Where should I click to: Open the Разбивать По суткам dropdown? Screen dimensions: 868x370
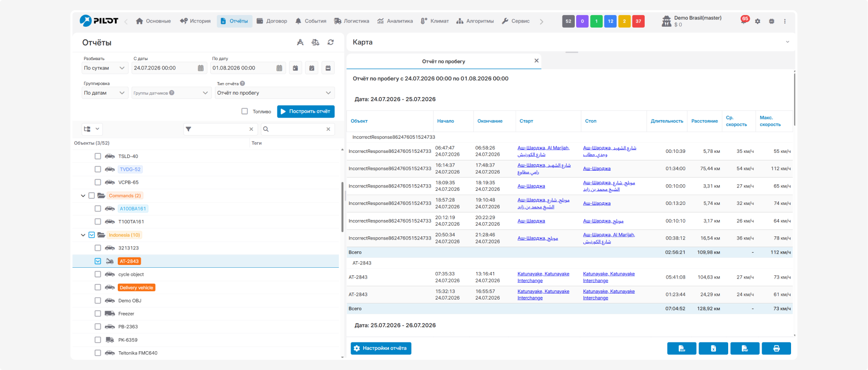click(105, 68)
